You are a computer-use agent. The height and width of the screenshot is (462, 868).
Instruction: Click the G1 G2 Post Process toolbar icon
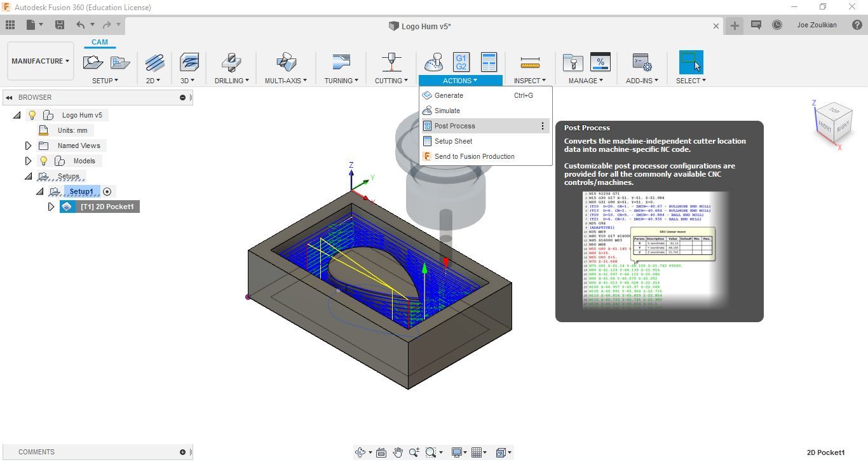tap(461, 62)
